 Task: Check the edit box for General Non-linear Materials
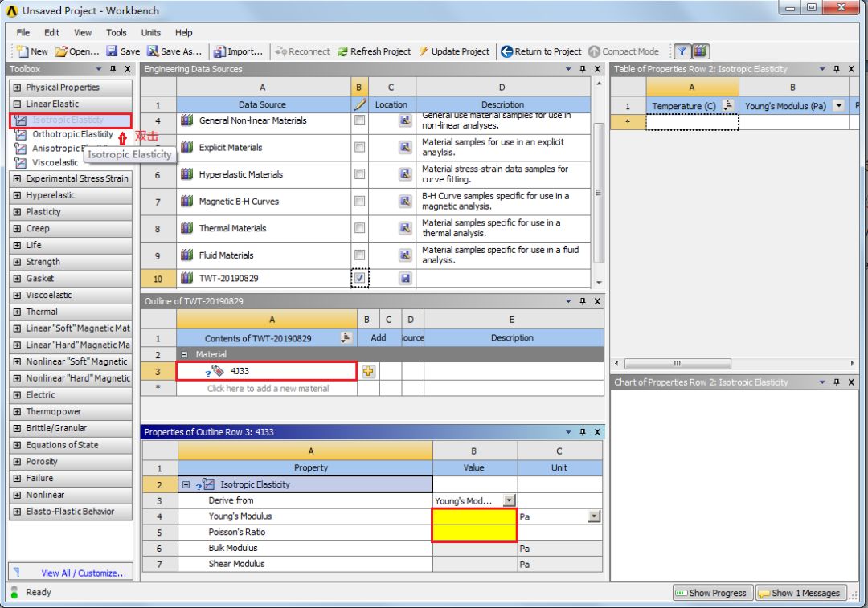click(x=360, y=120)
